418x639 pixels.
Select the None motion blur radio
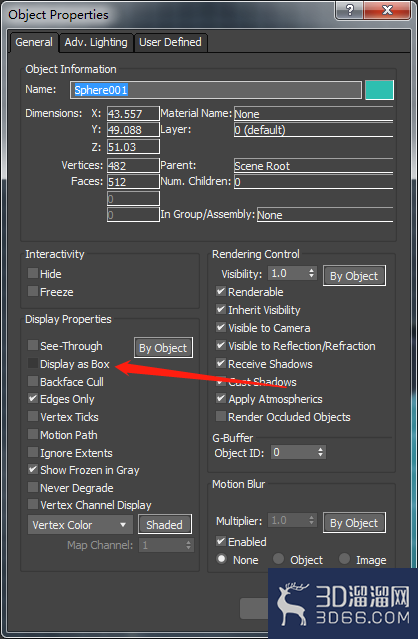[x=222, y=558]
